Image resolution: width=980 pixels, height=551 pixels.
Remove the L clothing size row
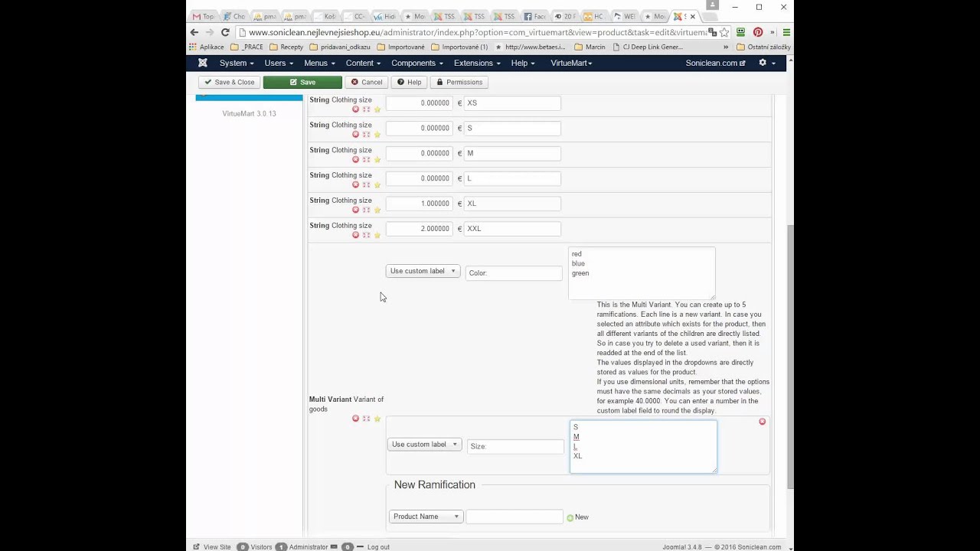[355, 185]
